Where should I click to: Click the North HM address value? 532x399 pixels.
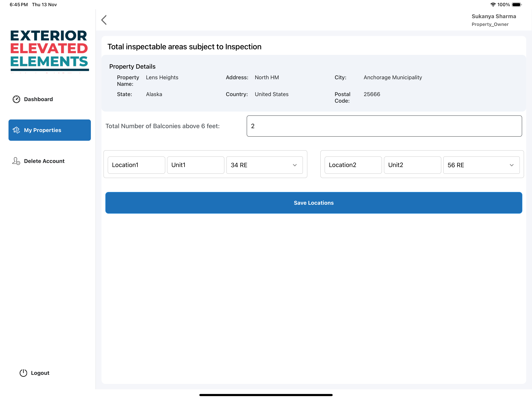point(267,78)
